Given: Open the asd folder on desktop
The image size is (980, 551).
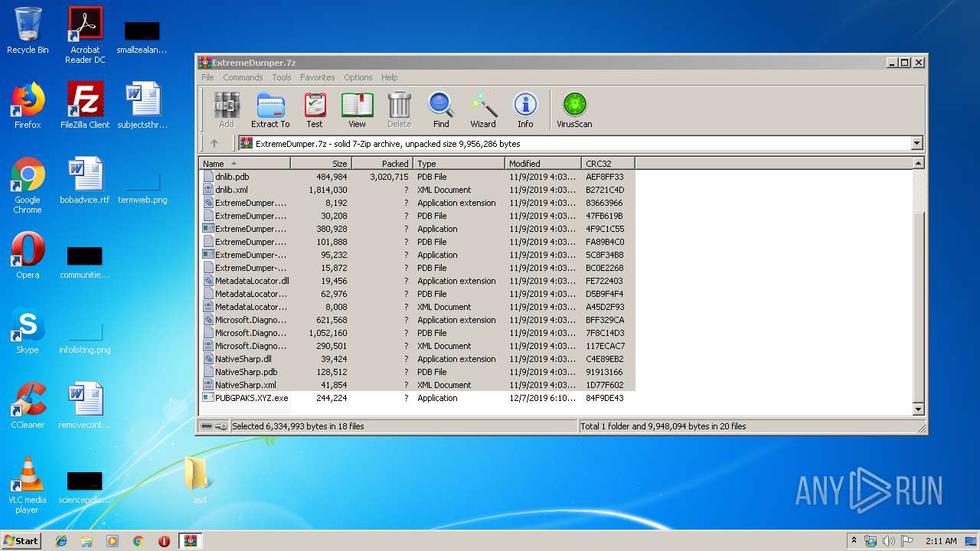Looking at the screenshot, I should pyautogui.click(x=198, y=479).
